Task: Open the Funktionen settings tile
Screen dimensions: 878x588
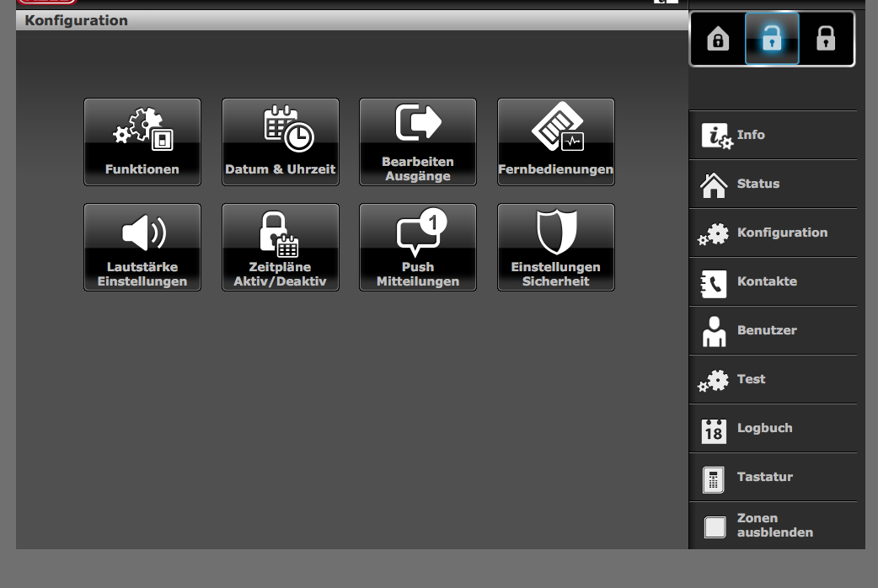Action: (142, 142)
